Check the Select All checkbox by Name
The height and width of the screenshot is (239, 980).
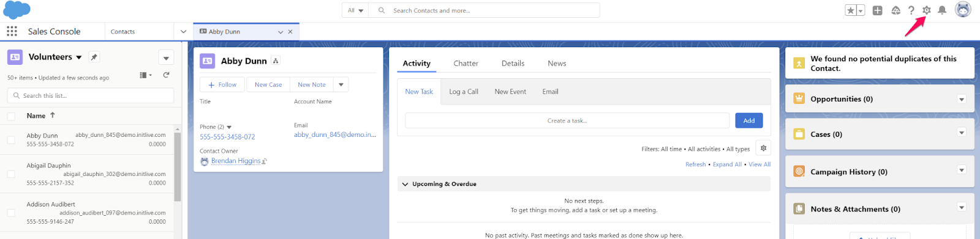11,116
